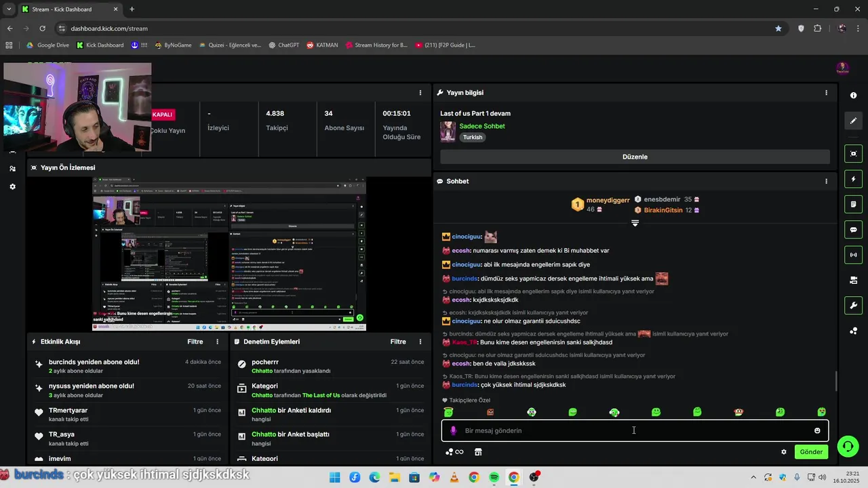Image resolution: width=868 pixels, height=488 pixels.
Task: Click the chat message box input
Action: pos(635,430)
